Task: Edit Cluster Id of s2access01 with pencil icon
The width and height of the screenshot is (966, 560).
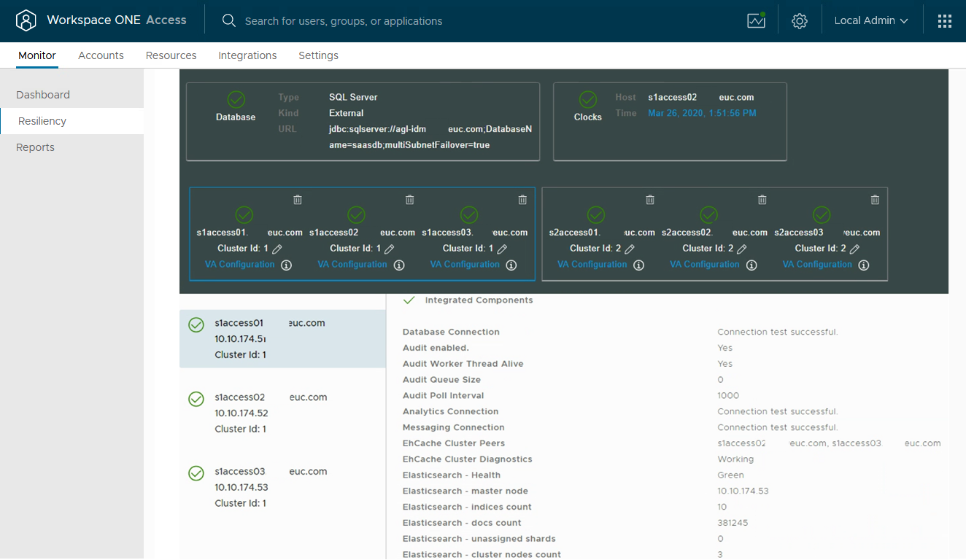Action: pyautogui.click(x=628, y=248)
